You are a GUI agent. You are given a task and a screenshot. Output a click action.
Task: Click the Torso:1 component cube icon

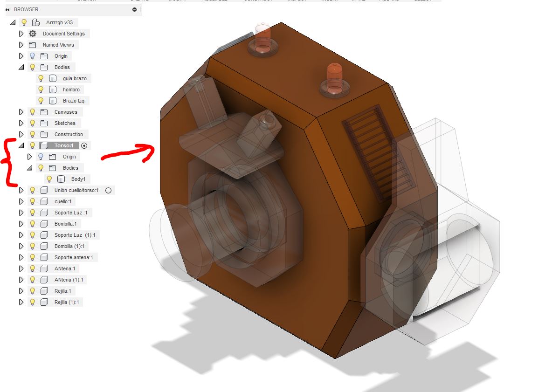pos(44,145)
